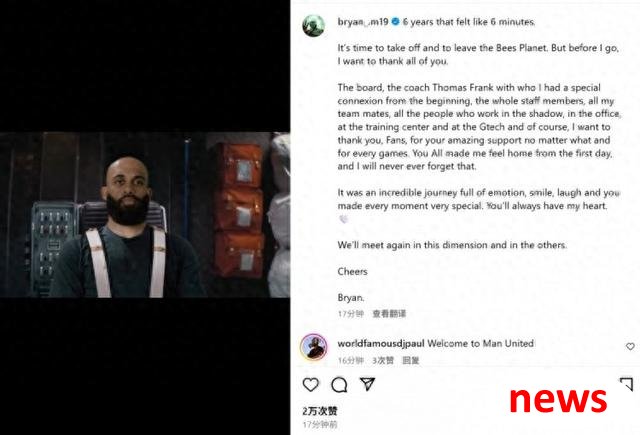Click the heart emoji in the caption
This screenshot has height=435, width=640.
click(x=343, y=219)
